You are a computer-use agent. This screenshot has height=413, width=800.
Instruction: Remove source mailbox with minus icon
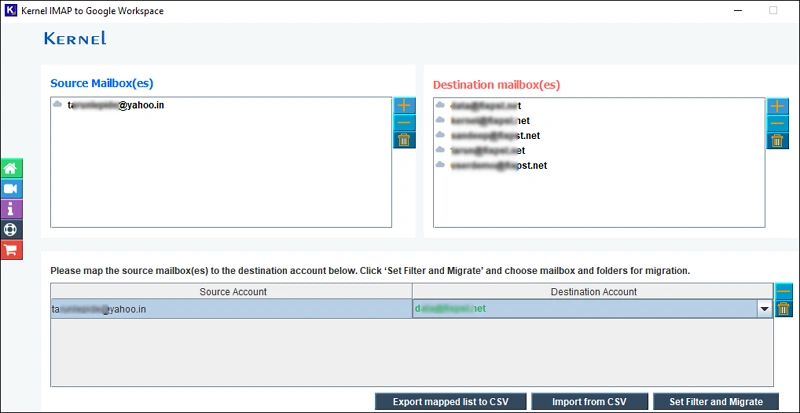click(404, 123)
